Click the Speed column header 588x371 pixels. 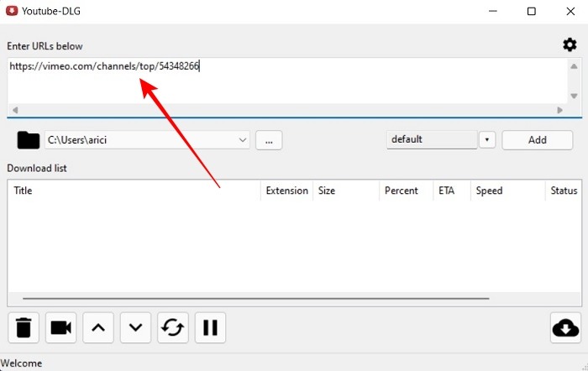507,191
